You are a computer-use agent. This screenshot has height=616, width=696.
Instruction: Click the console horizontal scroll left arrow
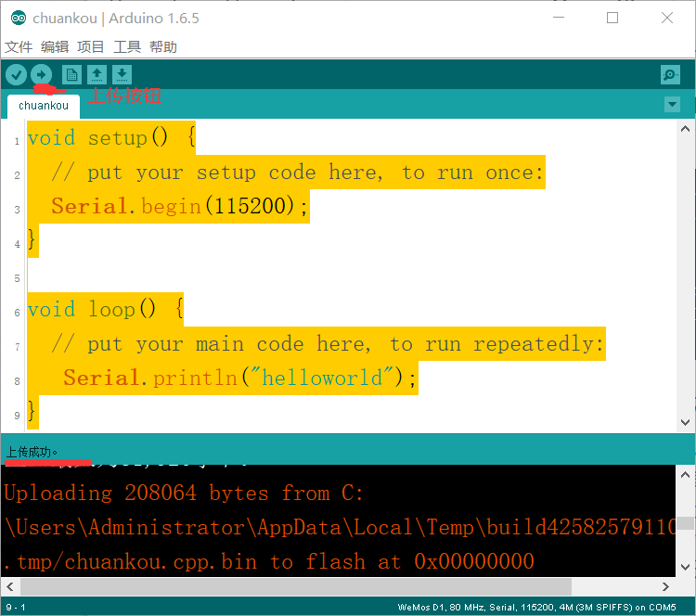coord(10,586)
